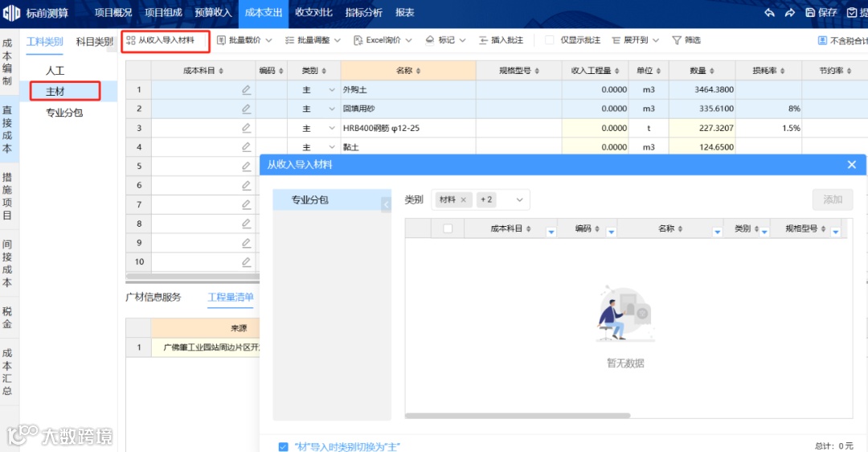Remove 材料 tag from 类别 filter

pyautogui.click(x=464, y=200)
